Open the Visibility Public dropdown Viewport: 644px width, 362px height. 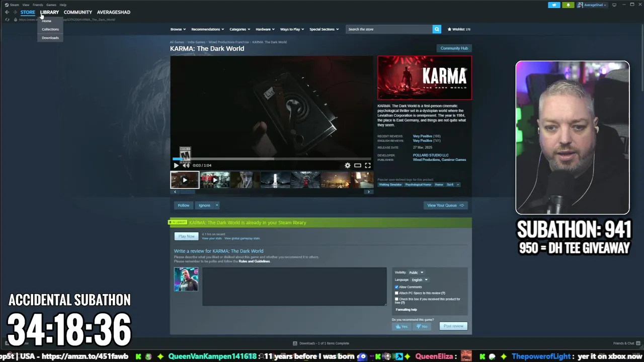coord(416,273)
